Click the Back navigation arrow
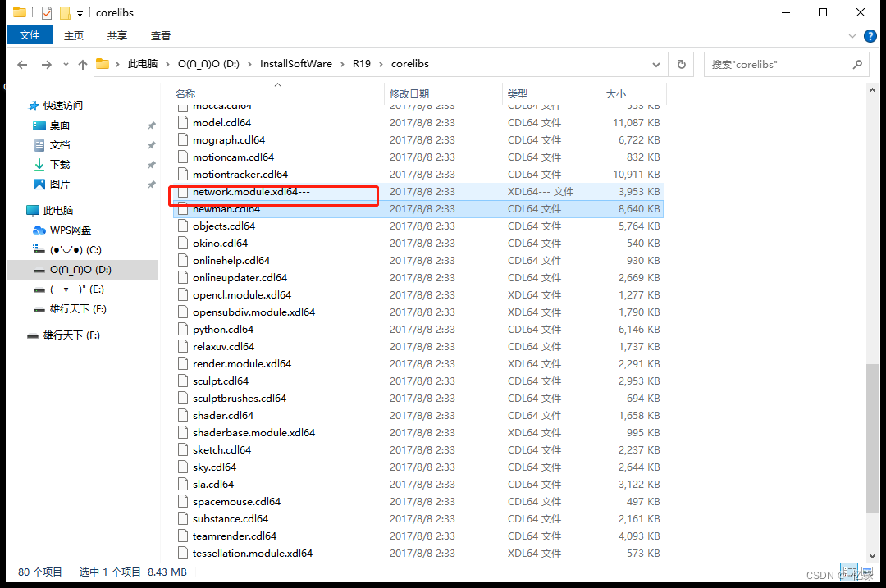886x588 pixels. pyautogui.click(x=22, y=65)
